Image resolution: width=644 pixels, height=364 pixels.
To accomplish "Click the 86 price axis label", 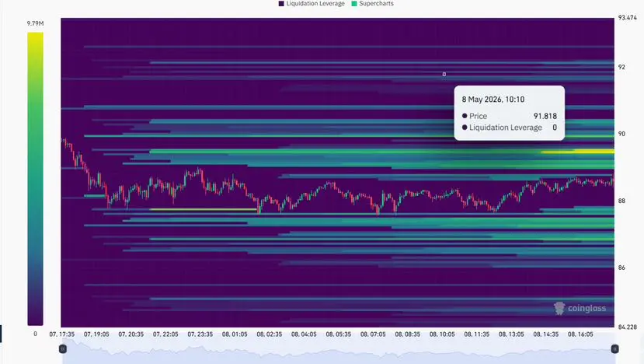I will (x=621, y=268).
